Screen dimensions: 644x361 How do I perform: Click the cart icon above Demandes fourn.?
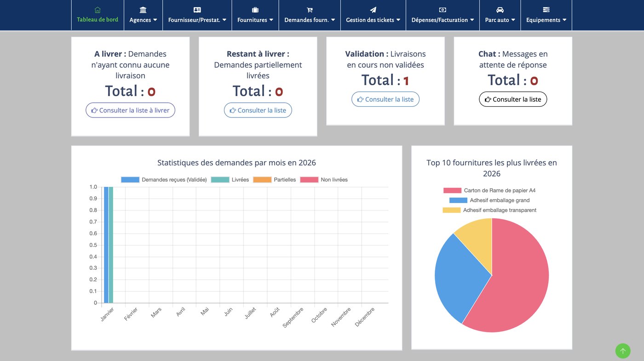(x=310, y=10)
